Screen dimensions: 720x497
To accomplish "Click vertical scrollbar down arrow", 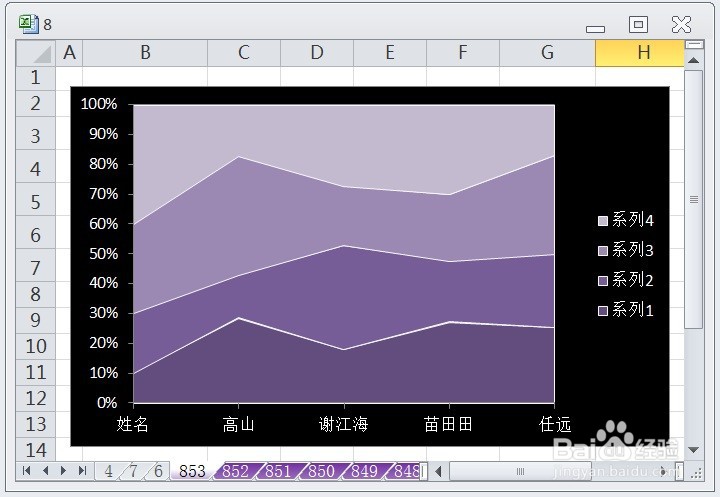I will tap(694, 450).
